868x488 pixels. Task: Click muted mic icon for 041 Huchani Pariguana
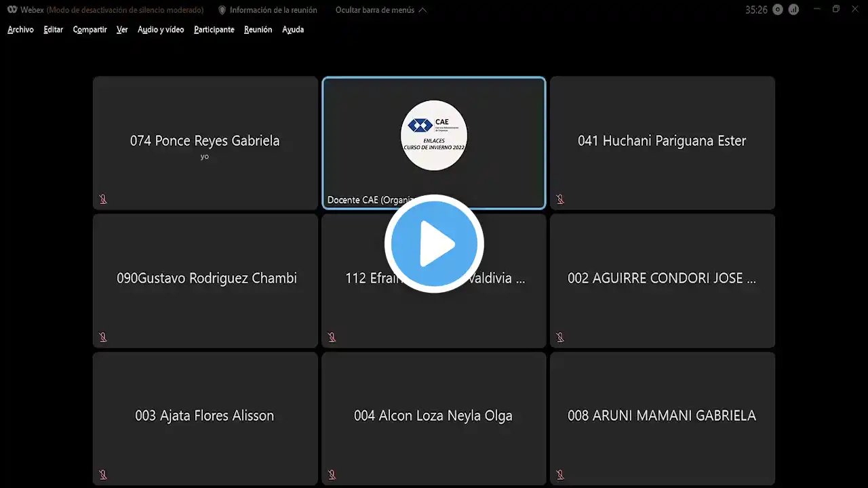coord(560,199)
